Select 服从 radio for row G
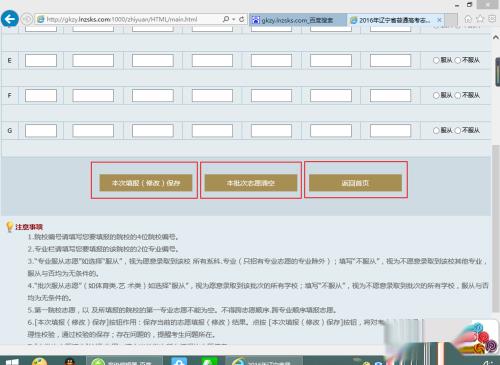500x365 pixels. (436, 131)
